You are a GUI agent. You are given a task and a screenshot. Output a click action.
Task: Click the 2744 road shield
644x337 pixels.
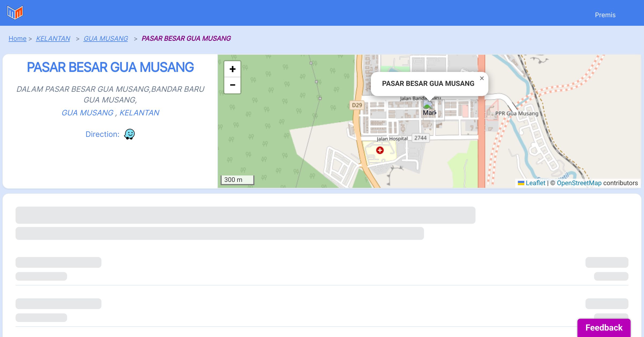click(x=420, y=138)
